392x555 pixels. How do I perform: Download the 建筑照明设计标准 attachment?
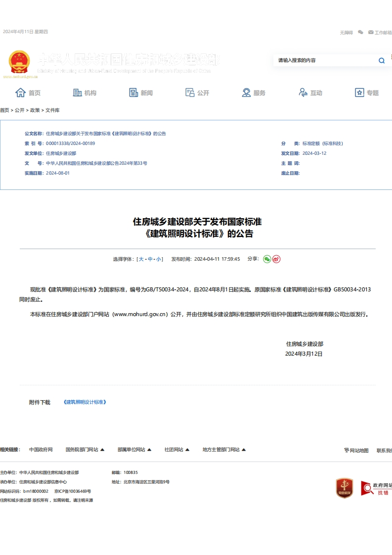pos(85,402)
